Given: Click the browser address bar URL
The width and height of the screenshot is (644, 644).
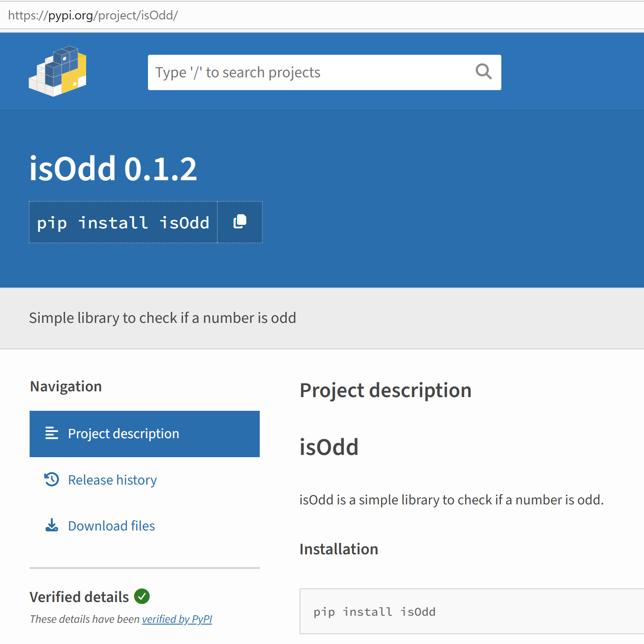Looking at the screenshot, I should (x=93, y=15).
